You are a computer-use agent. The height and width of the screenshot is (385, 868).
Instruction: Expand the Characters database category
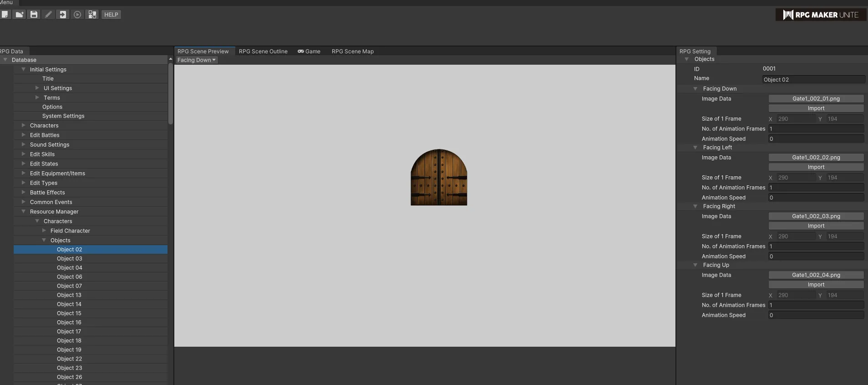pyautogui.click(x=24, y=125)
